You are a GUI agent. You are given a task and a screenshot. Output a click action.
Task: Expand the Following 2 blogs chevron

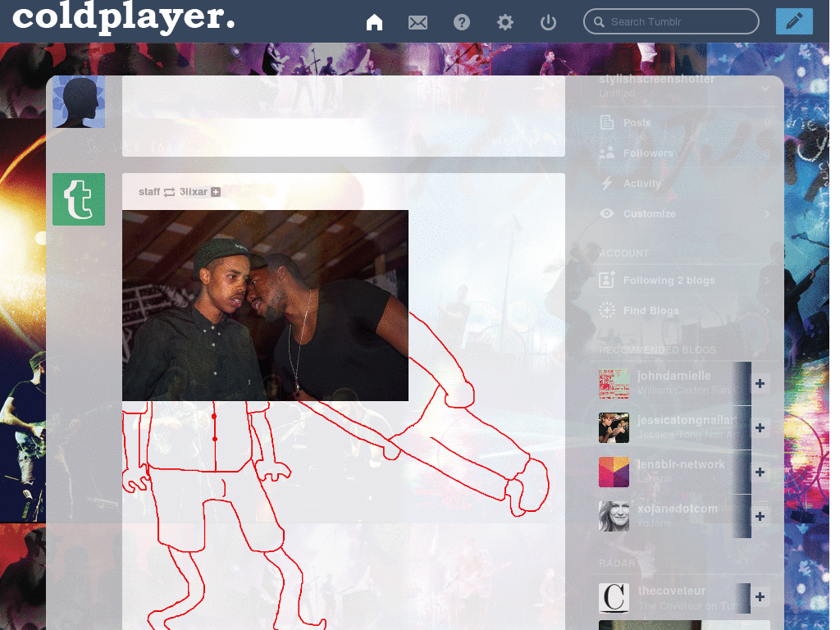(767, 281)
